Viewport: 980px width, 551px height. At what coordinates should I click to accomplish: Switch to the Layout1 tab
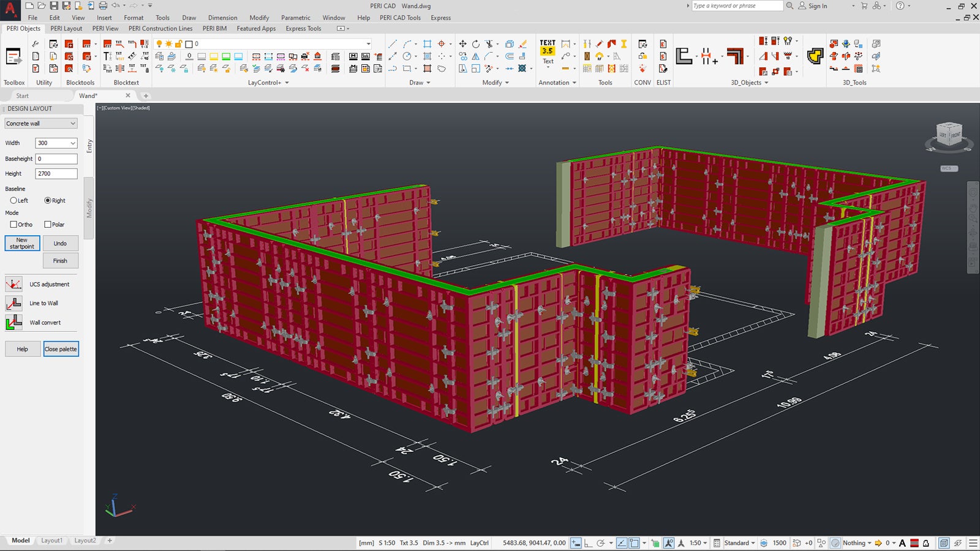(x=52, y=541)
